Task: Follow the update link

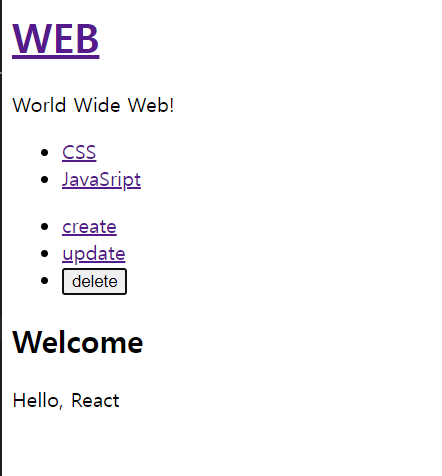Action: click(94, 254)
